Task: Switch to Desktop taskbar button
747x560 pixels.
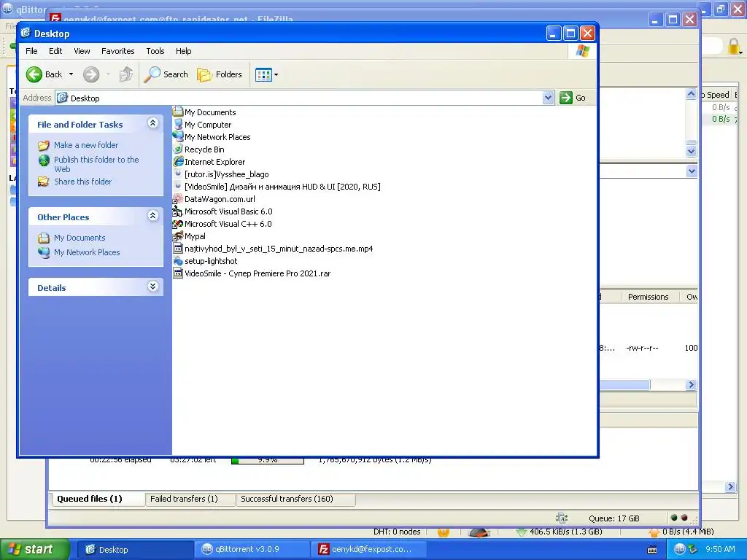Action: [134, 550]
